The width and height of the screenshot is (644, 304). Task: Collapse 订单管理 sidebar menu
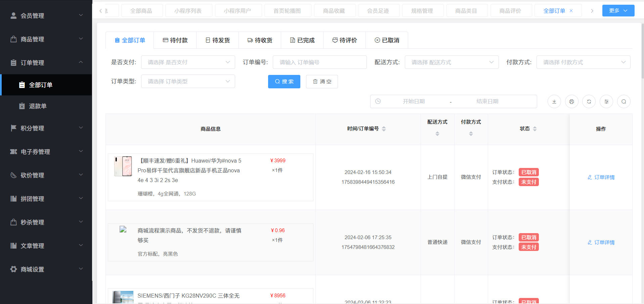(46, 62)
